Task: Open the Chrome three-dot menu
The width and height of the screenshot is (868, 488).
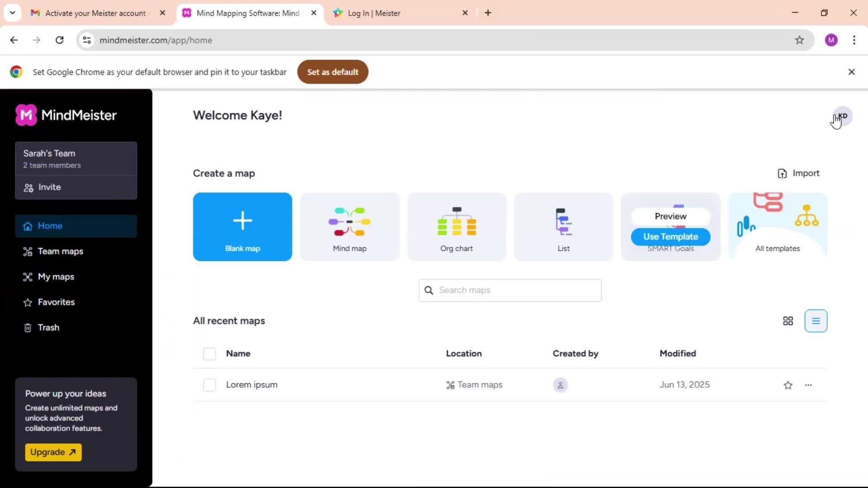Action: coord(854,40)
